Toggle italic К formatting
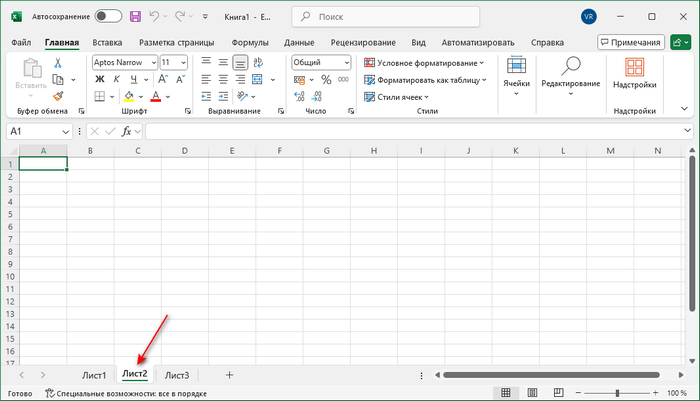Screen dimensions: 700x401 (x=115, y=79)
